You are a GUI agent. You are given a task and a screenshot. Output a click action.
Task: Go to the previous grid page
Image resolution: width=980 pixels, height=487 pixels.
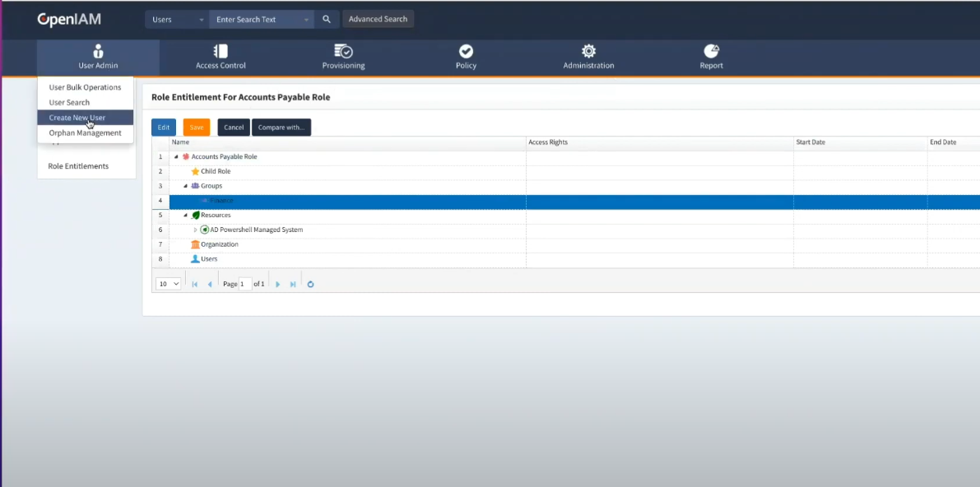209,285
